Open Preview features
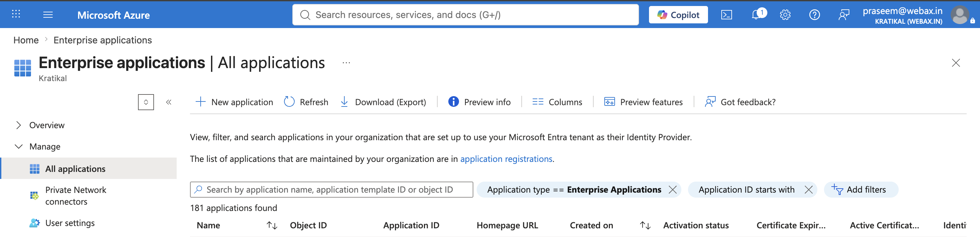This screenshot has width=980, height=237. pyautogui.click(x=643, y=102)
